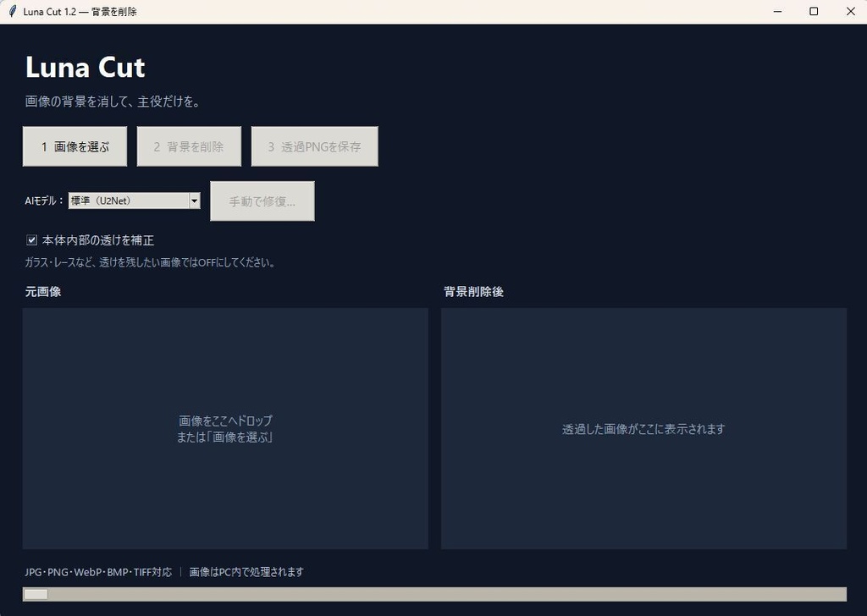867x616 pixels.
Task: Maximize the Luna Cut window
Action: pyautogui.click(x=814, y=11)
